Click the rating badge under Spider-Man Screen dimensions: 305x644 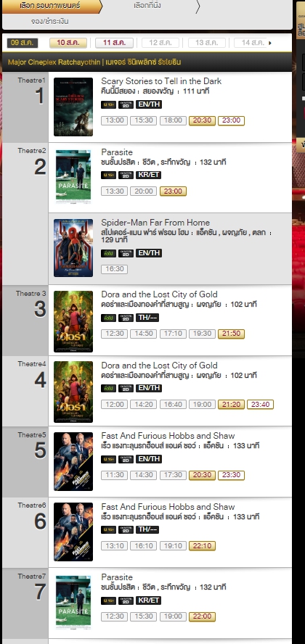tap(108, 253)
